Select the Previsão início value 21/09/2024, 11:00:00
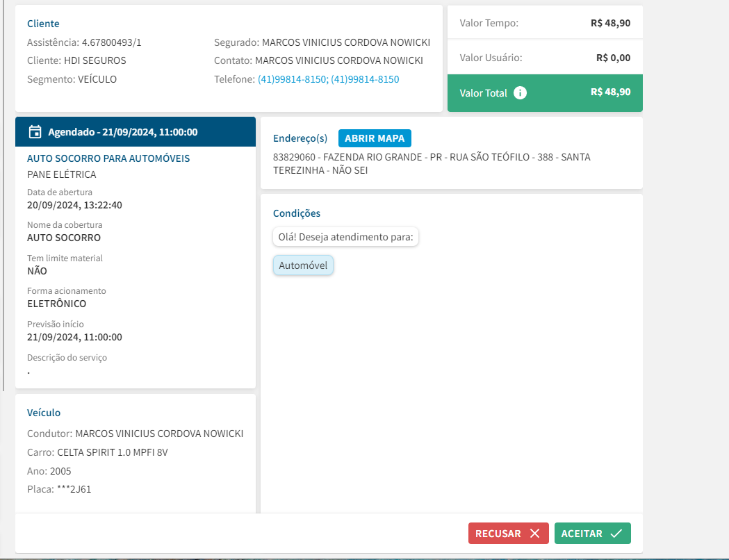729x560 pixels. [x=74, y=338]
